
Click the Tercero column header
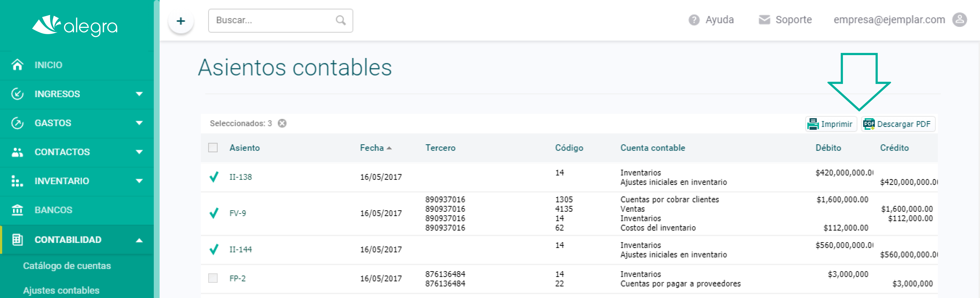point(440,148)
